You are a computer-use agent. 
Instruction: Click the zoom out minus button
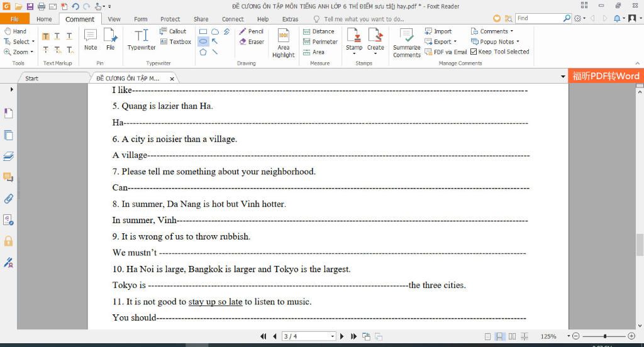click(576, 336)
